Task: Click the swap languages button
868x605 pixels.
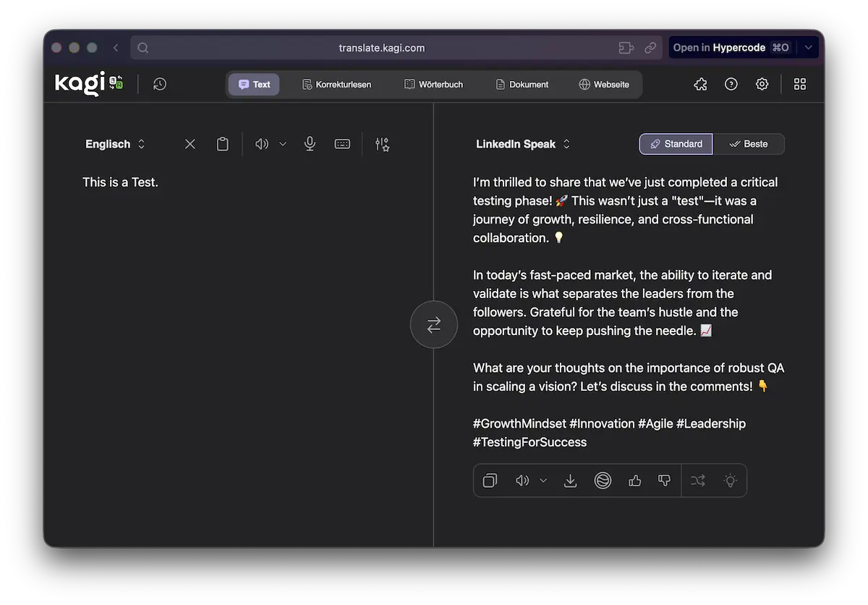Action: click(433, 325)
